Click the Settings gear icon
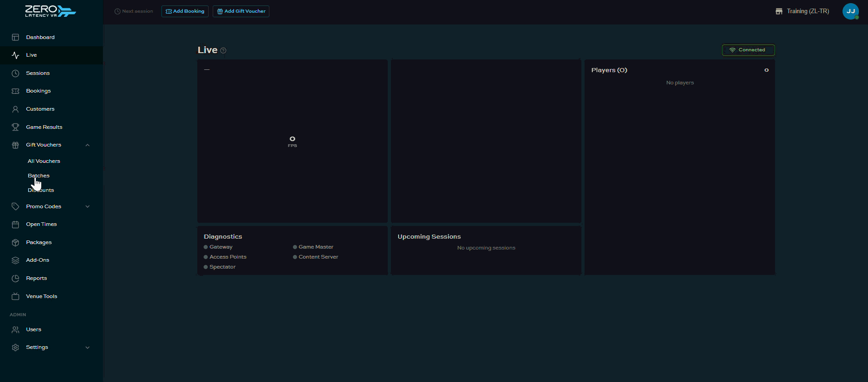 coord(15,347)
